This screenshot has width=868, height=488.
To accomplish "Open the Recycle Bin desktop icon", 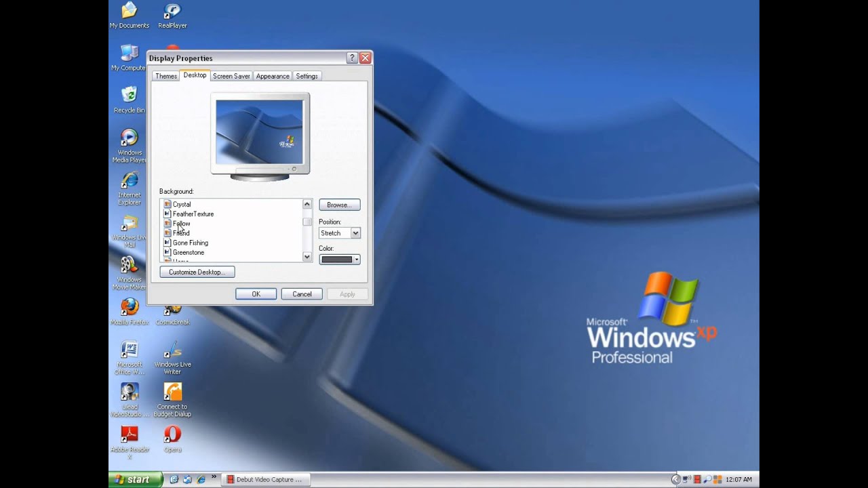I will click(x=129, y=96).
